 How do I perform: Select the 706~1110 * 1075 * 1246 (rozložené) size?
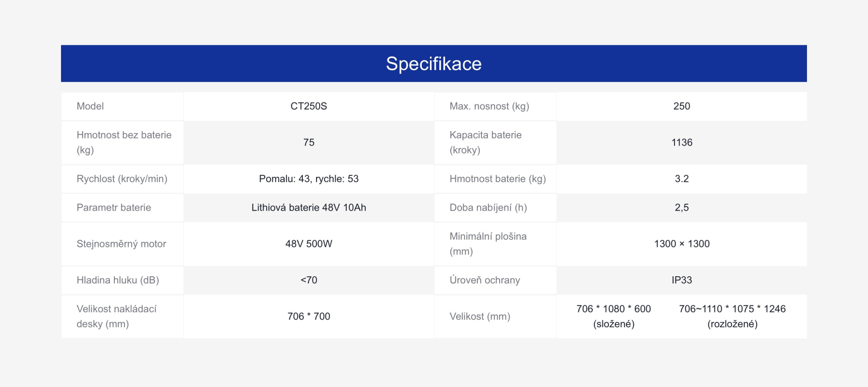pos(732,316)
